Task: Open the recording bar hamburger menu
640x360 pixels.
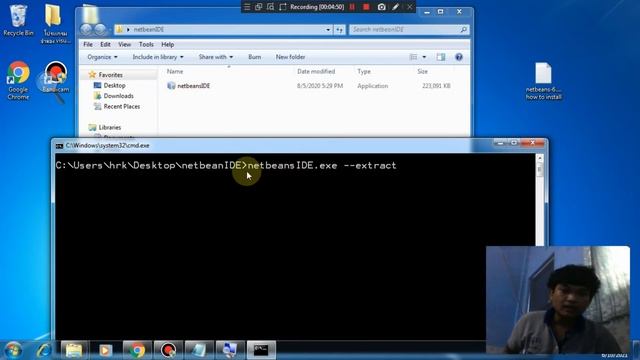Action: tap(247, 7)
